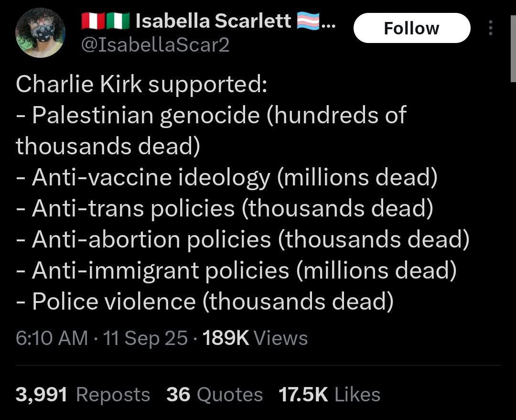Click the Peru flag emoji in name

click(92, 21)
